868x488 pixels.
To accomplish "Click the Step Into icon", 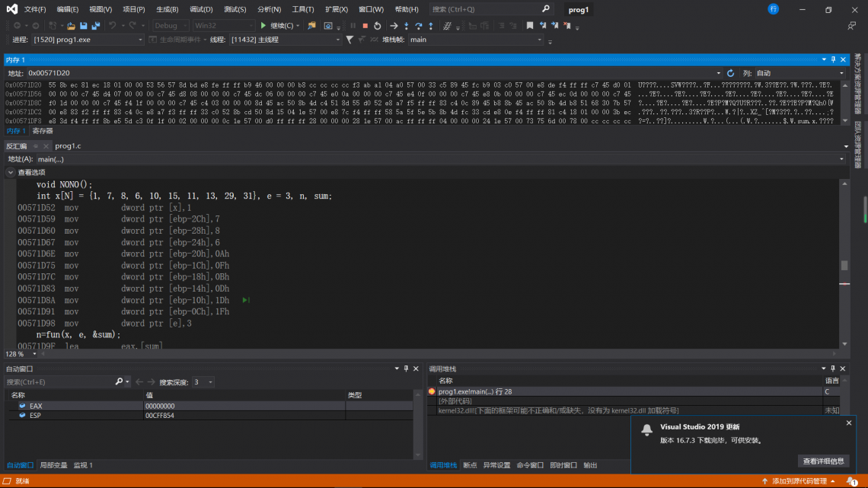I will point(407,26).
